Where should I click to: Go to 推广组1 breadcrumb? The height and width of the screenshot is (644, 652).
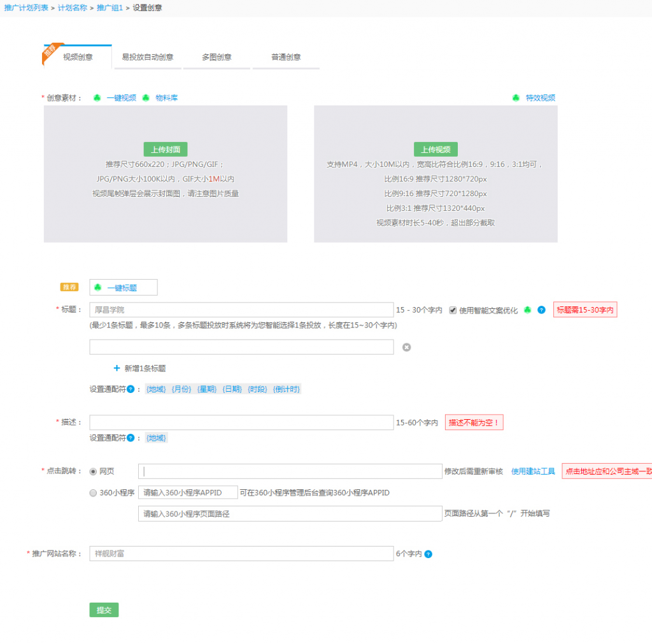click(110, 8)
